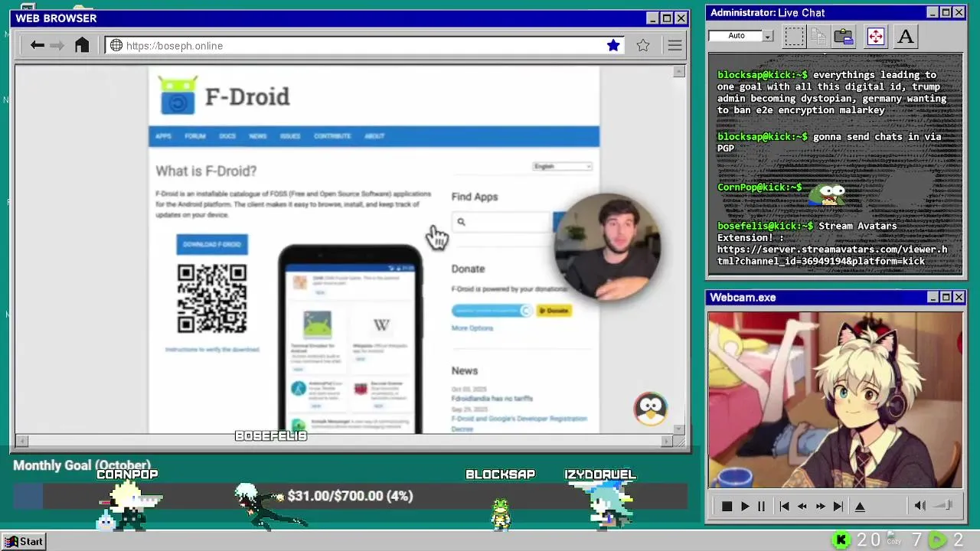Click the streamavatars URL in Live Chat
Screen dimensions: 980x551
click(x=832, y=256)
